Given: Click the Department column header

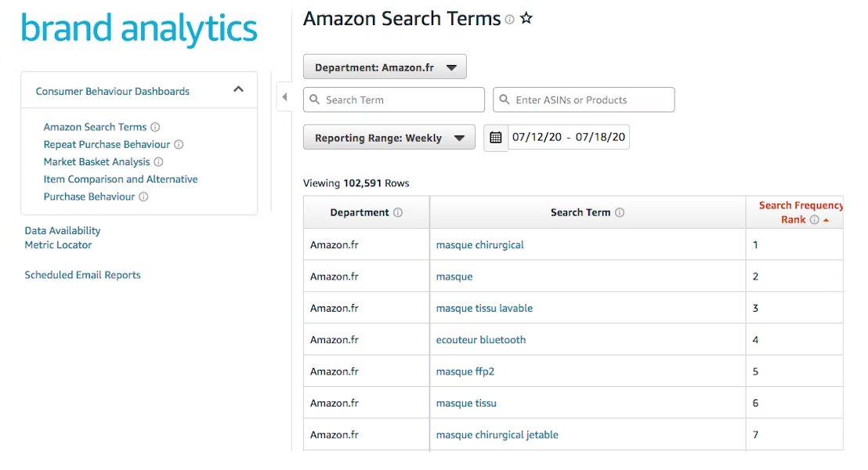Looking at the screenshot, I should point(367,212).
